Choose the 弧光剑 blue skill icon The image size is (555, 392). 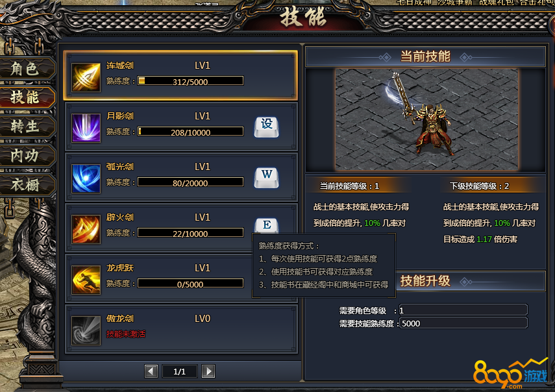pos(86,178)
